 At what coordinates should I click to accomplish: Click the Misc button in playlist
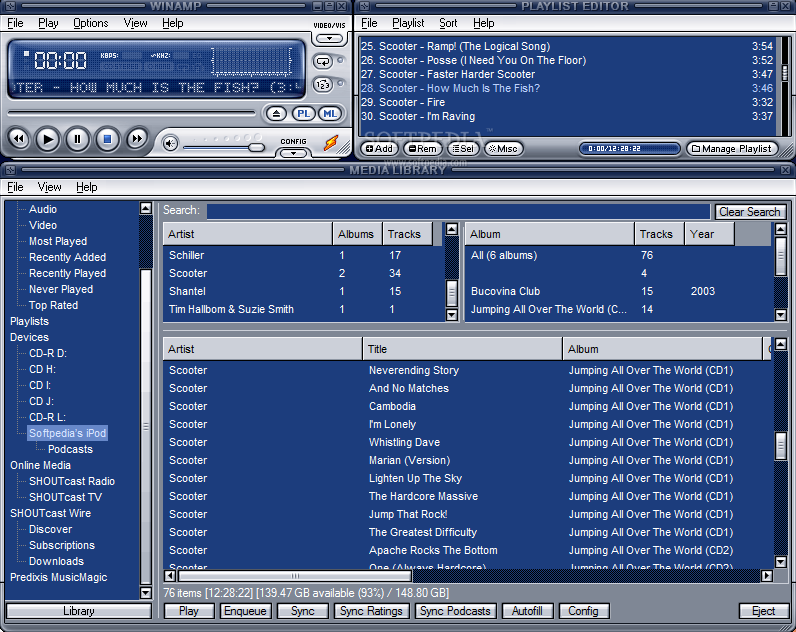pyautogui.click(x=503, y=149)
